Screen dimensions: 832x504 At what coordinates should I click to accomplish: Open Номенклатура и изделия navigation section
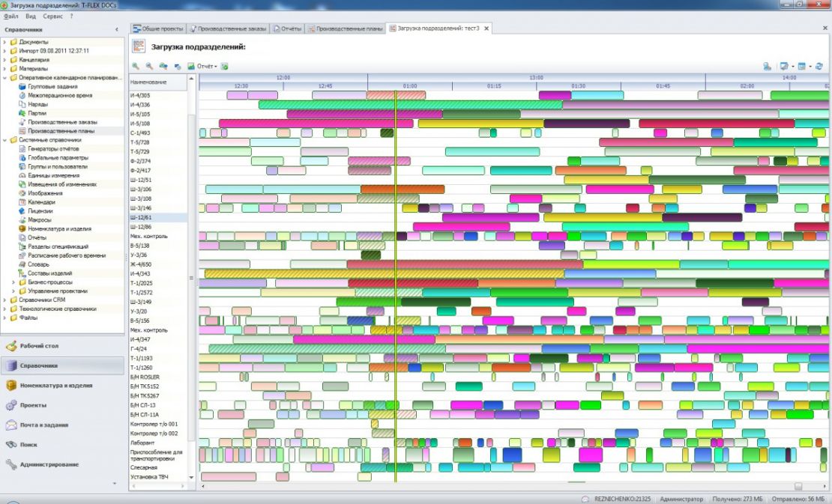(x=63, y=385)
